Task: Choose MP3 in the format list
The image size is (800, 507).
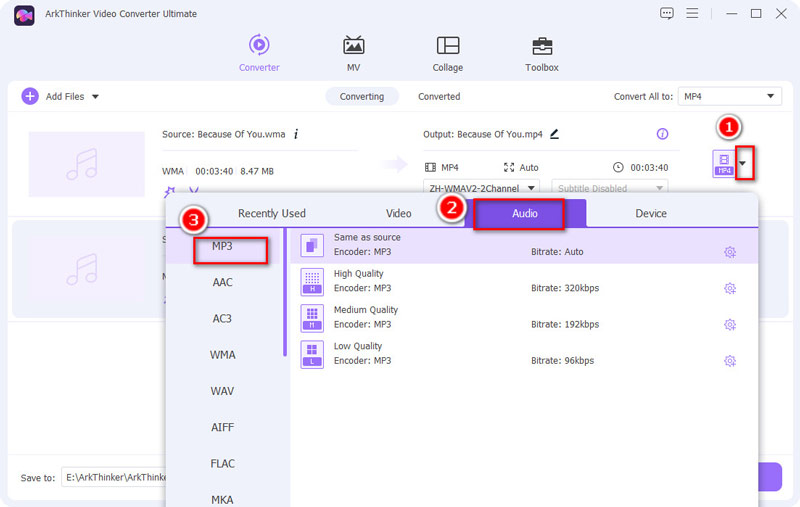Action: coord(222,246)
